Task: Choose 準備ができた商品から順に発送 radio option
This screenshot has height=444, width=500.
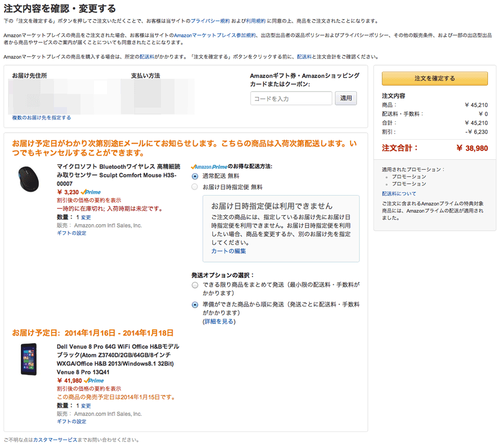Action: click(x=195, y=305)
